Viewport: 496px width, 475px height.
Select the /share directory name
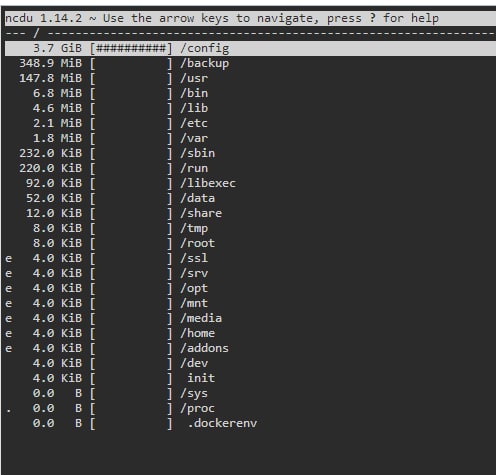(201, 213)
